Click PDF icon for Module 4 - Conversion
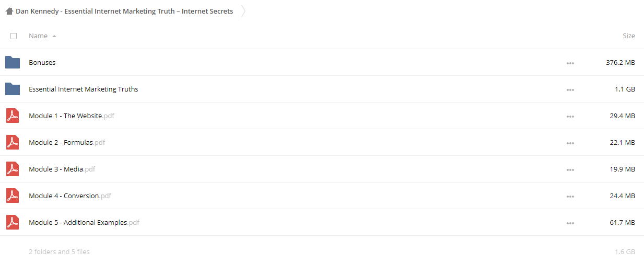This screenshot has width=644, height=274. 13,196
